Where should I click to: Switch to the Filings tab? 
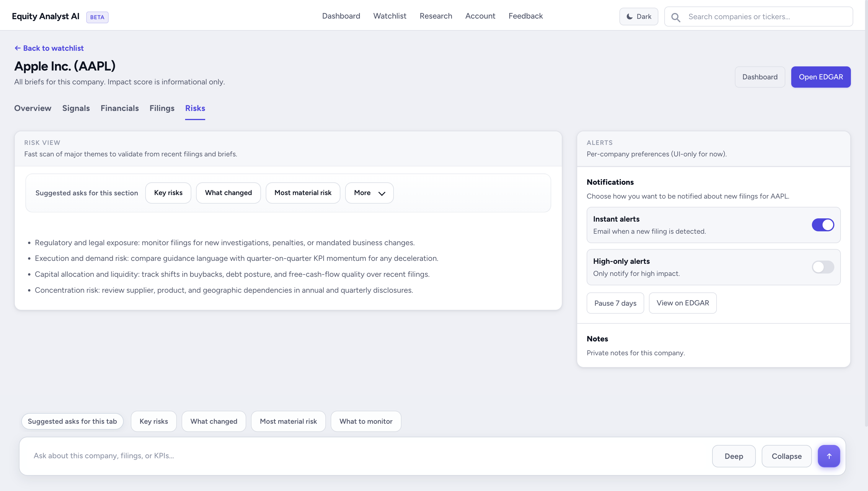(161, 108)
